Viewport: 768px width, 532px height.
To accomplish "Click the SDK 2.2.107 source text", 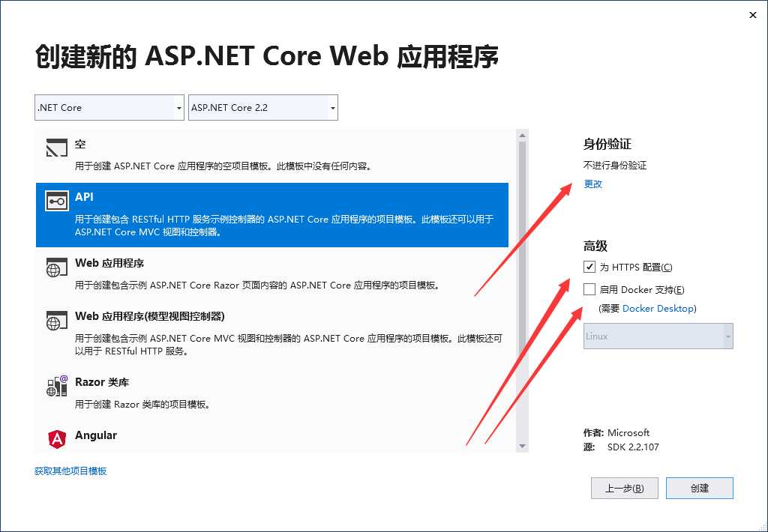I will click(633, 447).
